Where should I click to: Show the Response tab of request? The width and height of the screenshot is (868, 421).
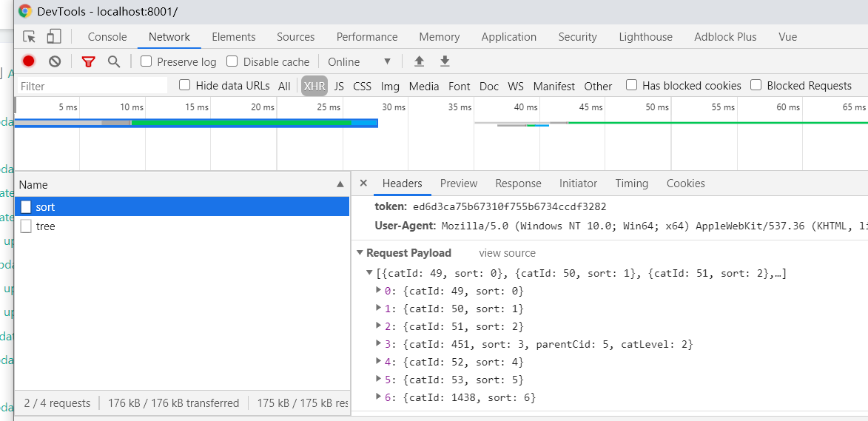518,183
